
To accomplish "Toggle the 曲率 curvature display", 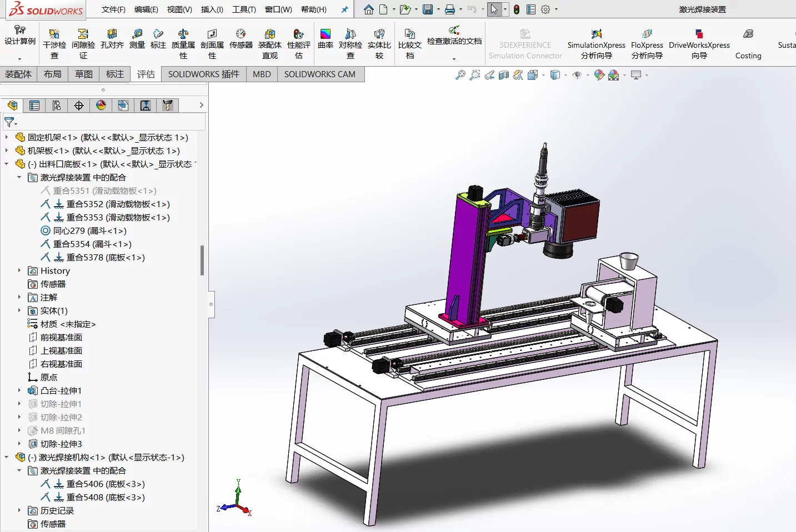I will (326, 39).
